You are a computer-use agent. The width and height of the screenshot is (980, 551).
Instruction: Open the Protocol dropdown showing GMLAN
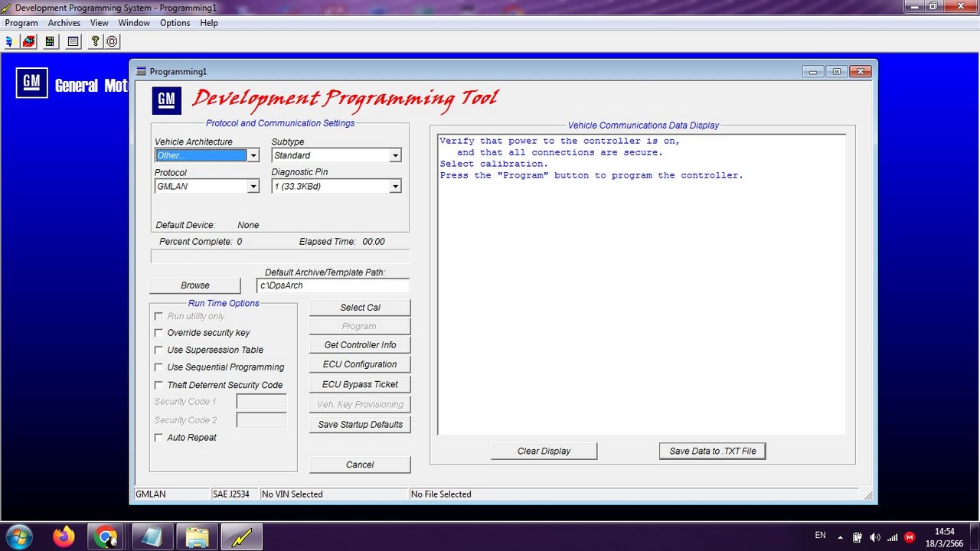coord(253,186)
